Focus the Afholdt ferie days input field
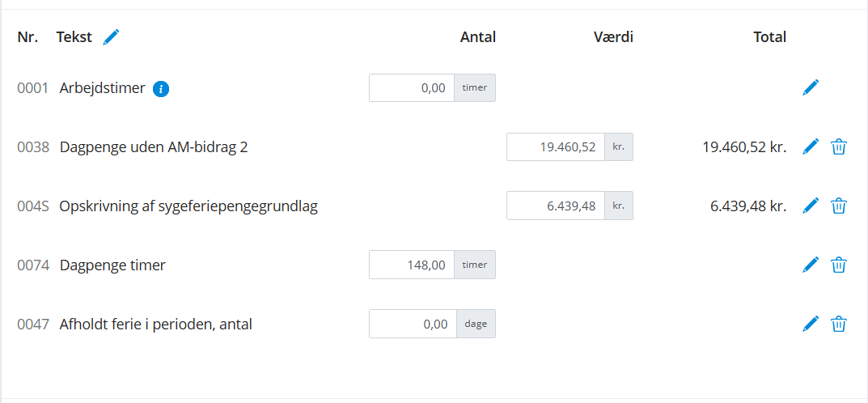This screenshot has width=868, height=403. pos(413,325)
